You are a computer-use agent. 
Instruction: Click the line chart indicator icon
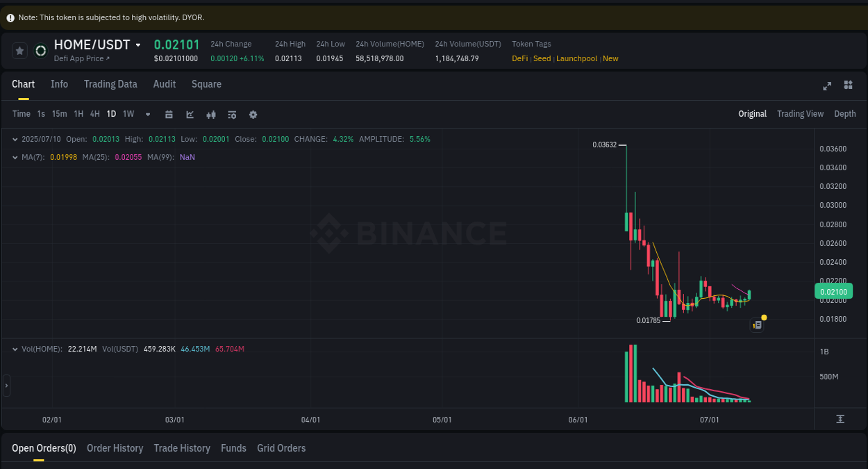tap(190, 114)
